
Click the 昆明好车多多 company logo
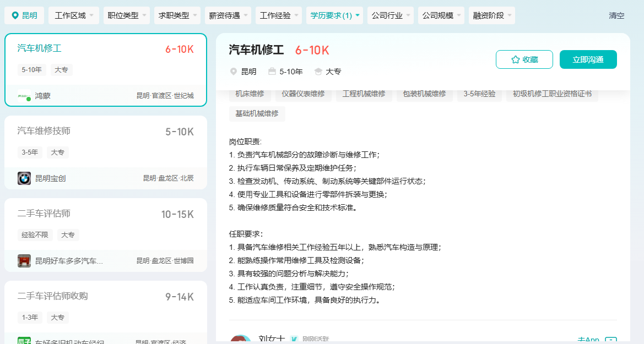coord(24,261)
